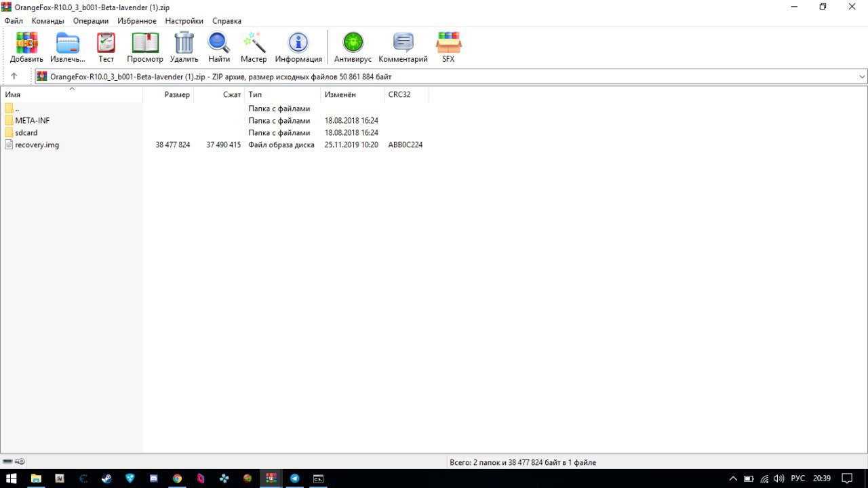Screen dimensions: 868x488
Task: Open File Explorer from the taskbar
Action: click(x=36, y=478)
